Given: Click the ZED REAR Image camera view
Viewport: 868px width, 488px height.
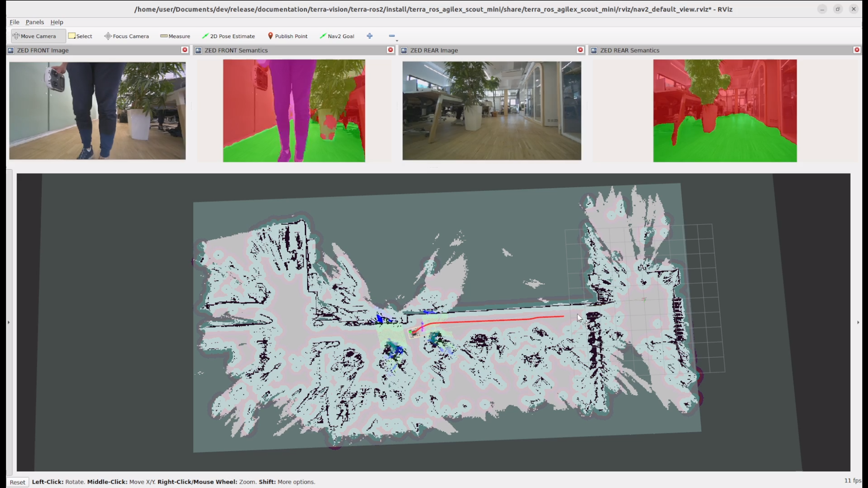Looking at the screenshot, I should tap(492, 111).
